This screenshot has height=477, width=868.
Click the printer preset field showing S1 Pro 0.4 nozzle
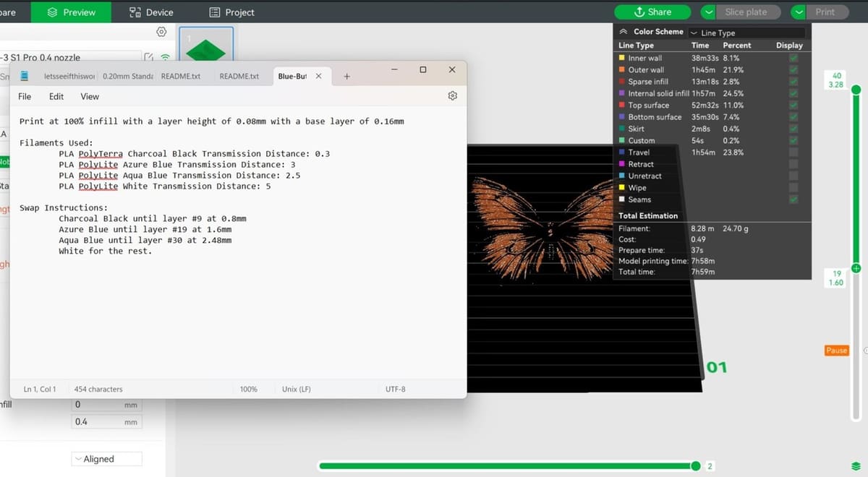pyautogui.click(x=70, y=57)
